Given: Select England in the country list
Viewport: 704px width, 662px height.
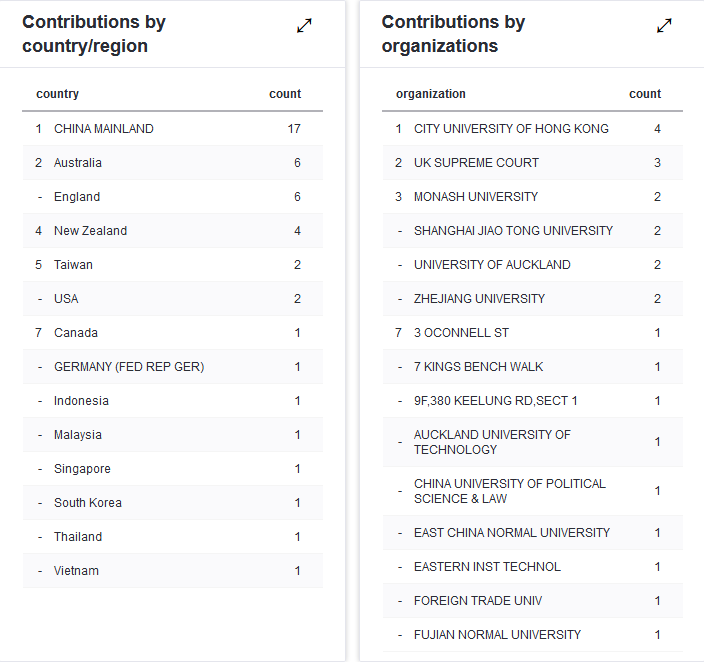Looking at the screenshot, I should 77,197.
